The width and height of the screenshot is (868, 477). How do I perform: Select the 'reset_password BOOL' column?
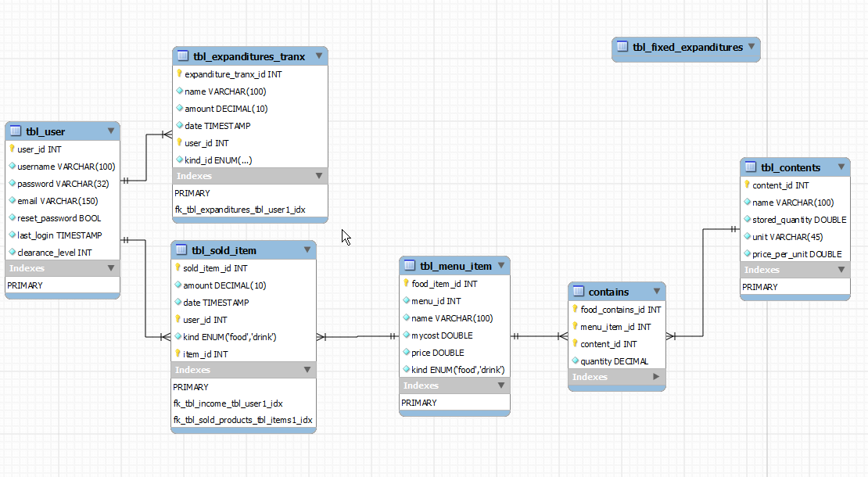[x=63, y=217]
